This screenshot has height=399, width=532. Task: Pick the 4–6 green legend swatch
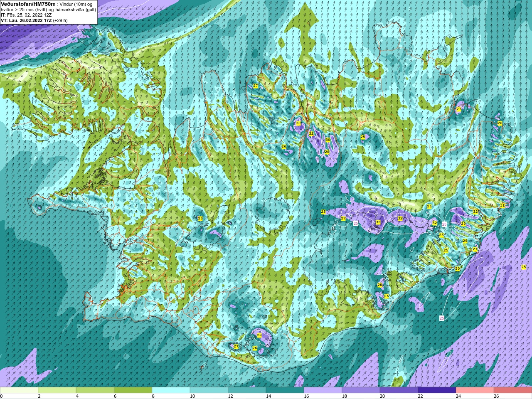coord(95,390)
